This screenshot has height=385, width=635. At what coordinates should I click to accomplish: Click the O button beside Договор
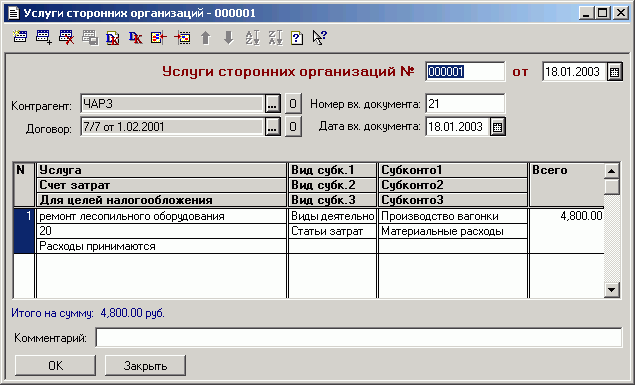(293, 127)
